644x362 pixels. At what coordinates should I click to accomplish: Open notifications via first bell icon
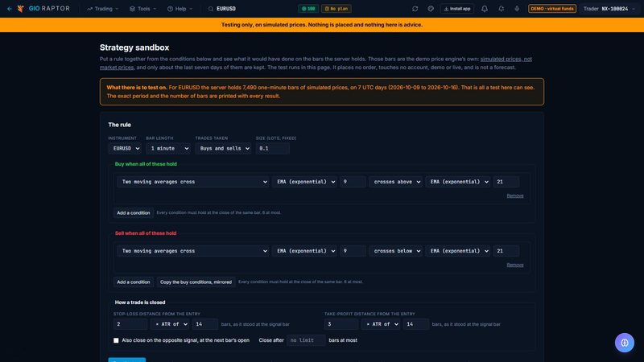pyautogui.click(x=485, y=9)
